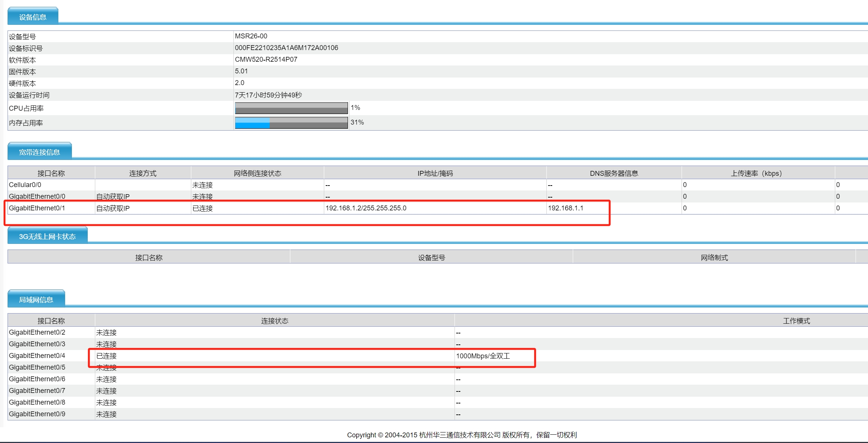This screenshot has width=868, height=443.
Task: Click the GigabitEthernet0/4 LAN interface entry
Action: coord(37,356)
